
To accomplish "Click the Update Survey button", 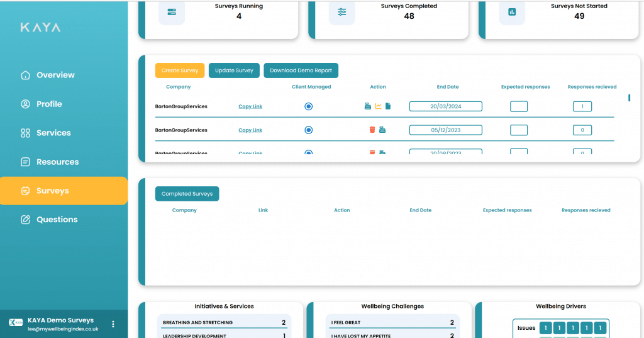I will (x=234, y=70).
